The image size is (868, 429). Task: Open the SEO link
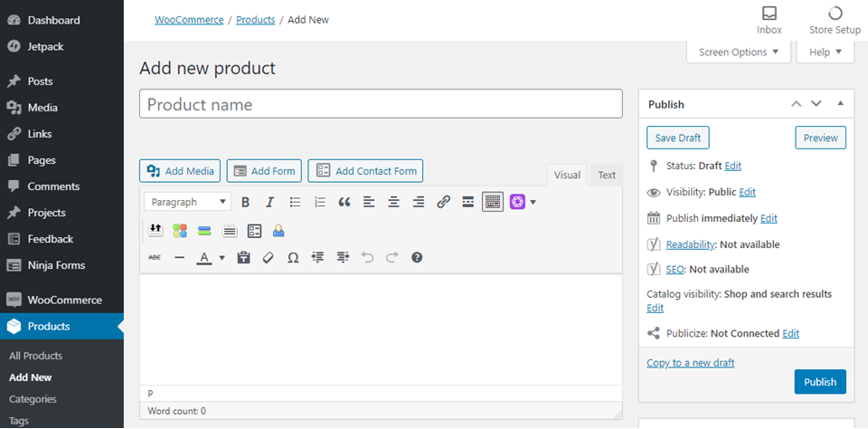(x=675, y=270)
